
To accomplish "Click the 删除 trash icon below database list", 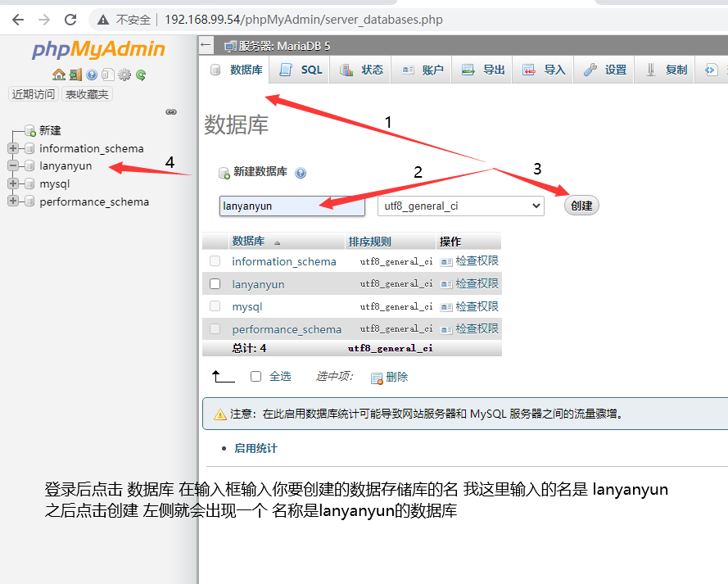I will [376, 376].
